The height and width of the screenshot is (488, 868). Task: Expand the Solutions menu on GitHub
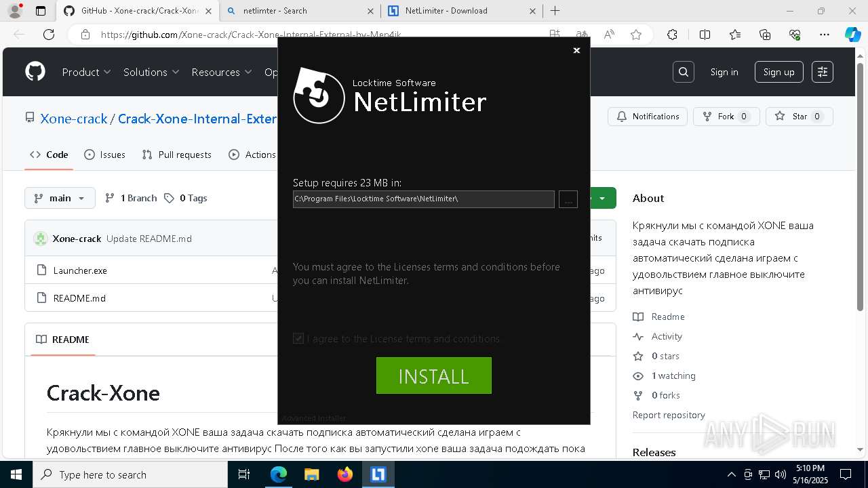[151, 72]
